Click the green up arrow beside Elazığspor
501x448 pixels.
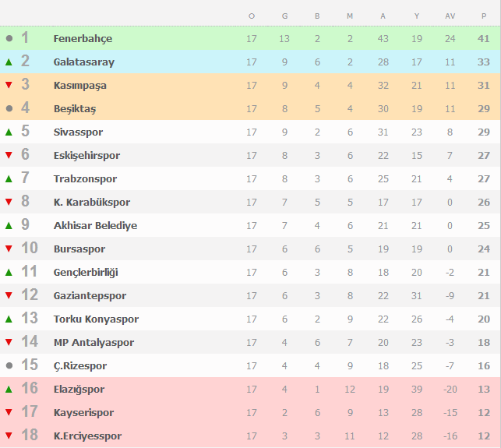pos(9,390)
